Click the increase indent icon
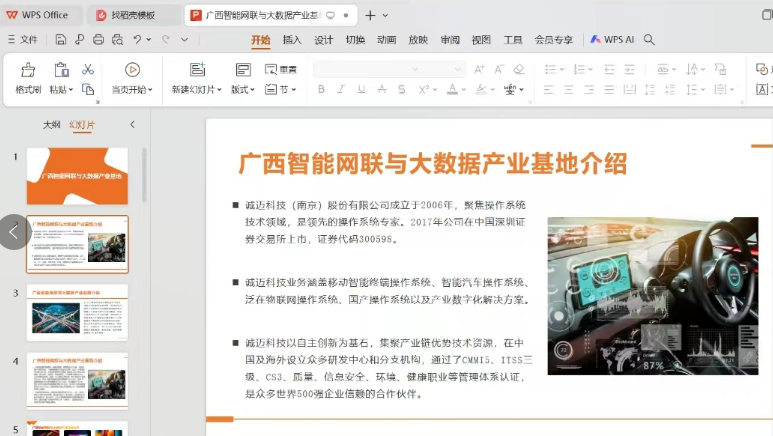Image resolution: width=773 pixels, height=436 pixels. pyautogui.click(x=630, y=70)
